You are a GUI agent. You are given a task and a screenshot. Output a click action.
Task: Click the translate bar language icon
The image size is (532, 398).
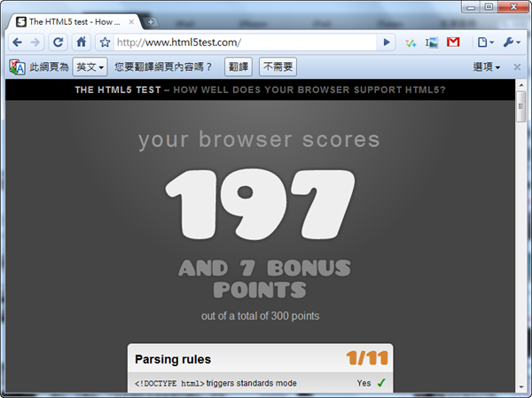tap(17, 66)
